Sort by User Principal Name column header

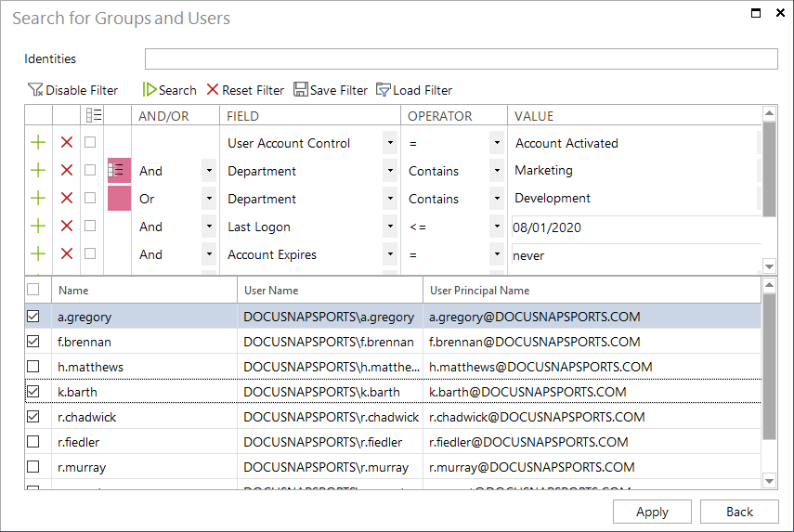(x=592, y=290)
